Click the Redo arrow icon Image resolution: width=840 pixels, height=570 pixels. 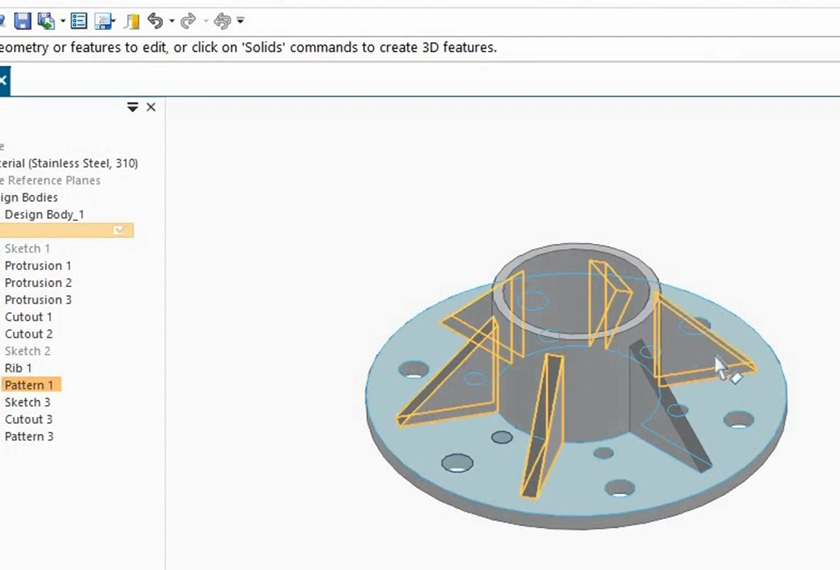[188, 20]
